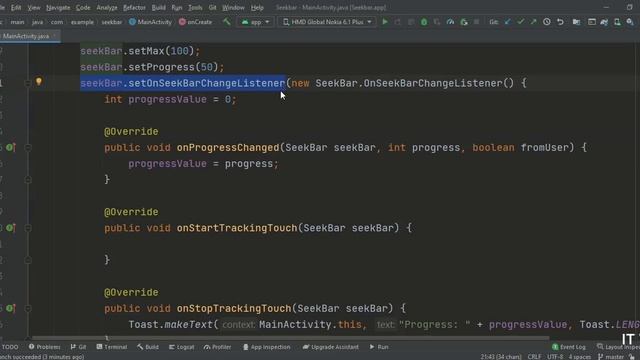This screenshot has width=640, height=360.
Task: Click seekbar breadcrumb in navigation bar
Action: (111, 22)
